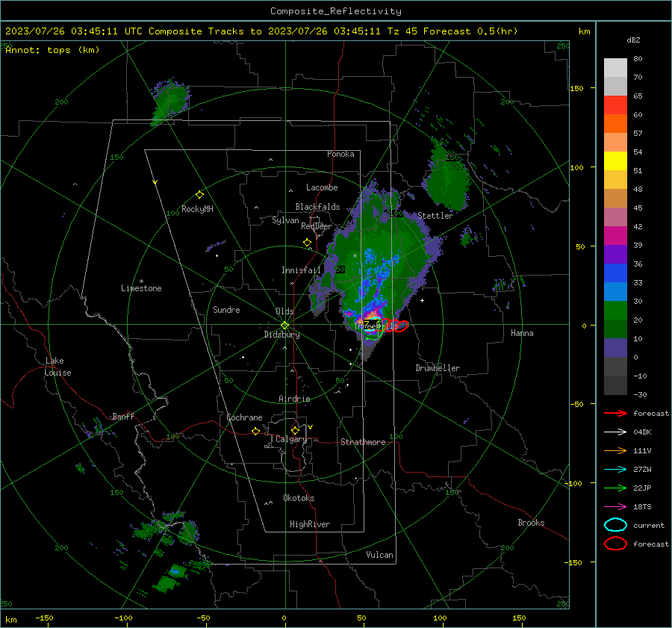672x628 pixels.
Task: Click the red forecast storm ellipses on map
Action: coord(395,326)
